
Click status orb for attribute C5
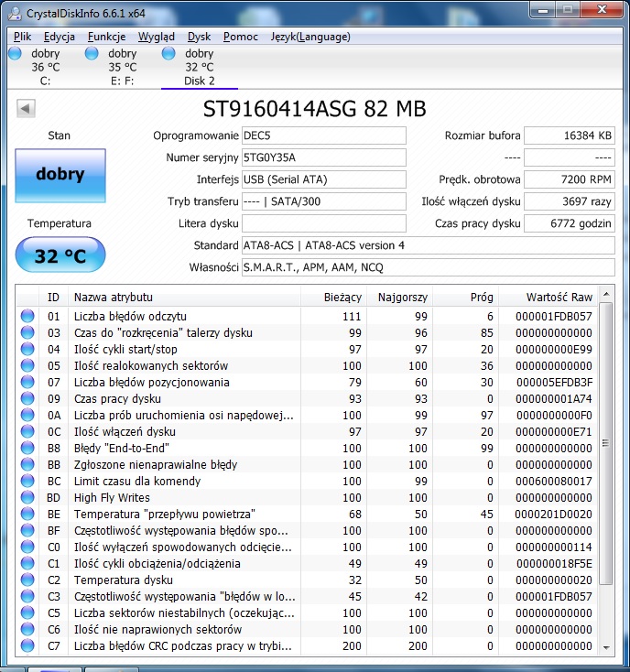[x=27, y=613]
